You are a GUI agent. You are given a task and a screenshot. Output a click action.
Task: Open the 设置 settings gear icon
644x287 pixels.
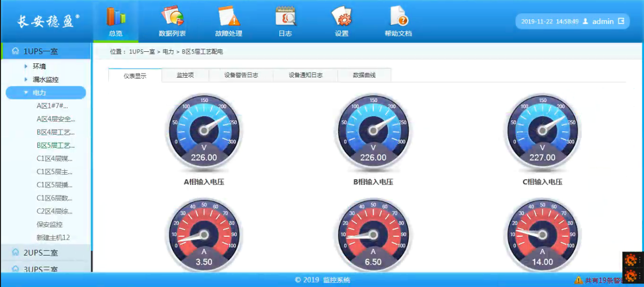pos(342,17)
